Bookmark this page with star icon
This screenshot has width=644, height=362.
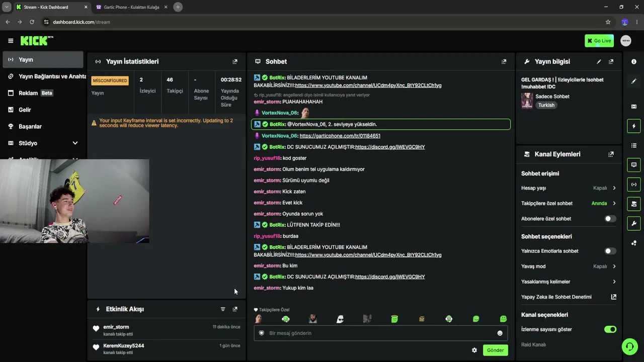click(x=608, y=22)
